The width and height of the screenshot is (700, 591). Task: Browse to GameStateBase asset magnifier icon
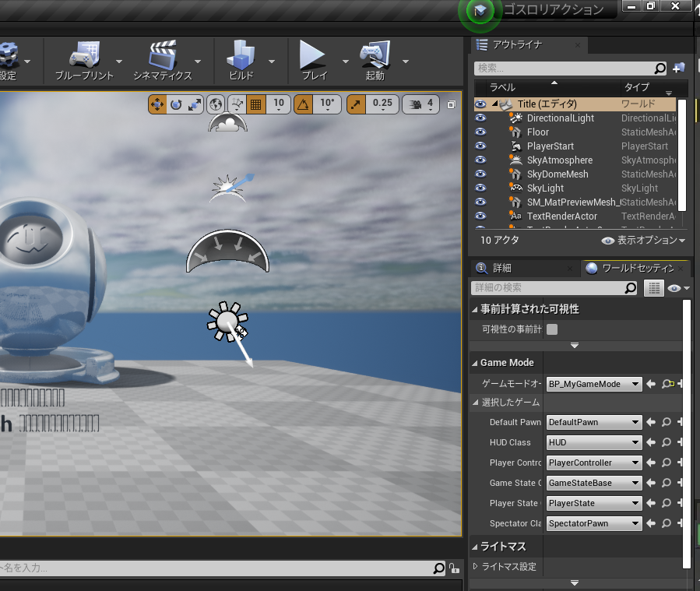click(666, 483)
